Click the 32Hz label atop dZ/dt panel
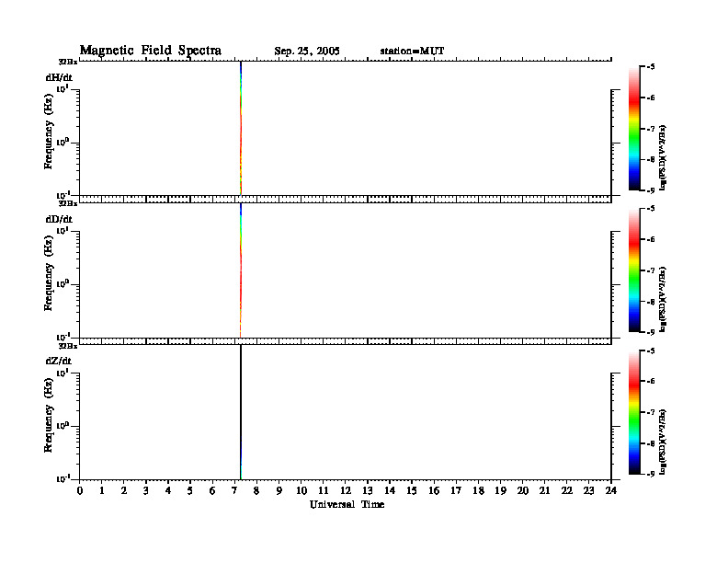 pos(68,346)
